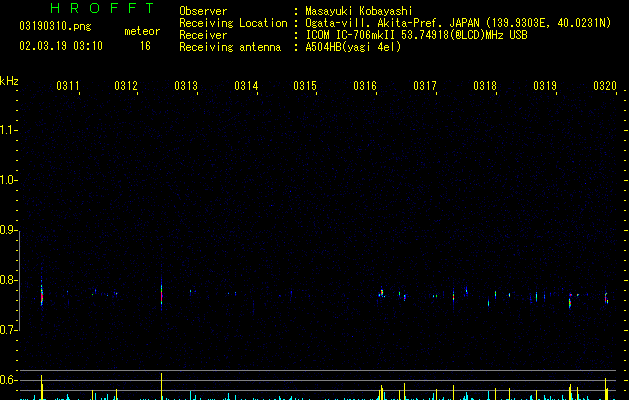Click the 0320 time marker
629x400 pixels.
(605, 86)
